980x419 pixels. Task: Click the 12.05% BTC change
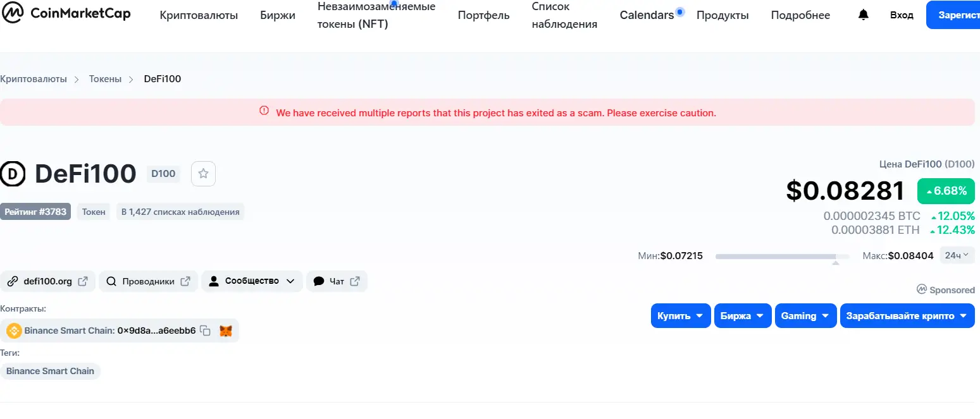point(952,216)
